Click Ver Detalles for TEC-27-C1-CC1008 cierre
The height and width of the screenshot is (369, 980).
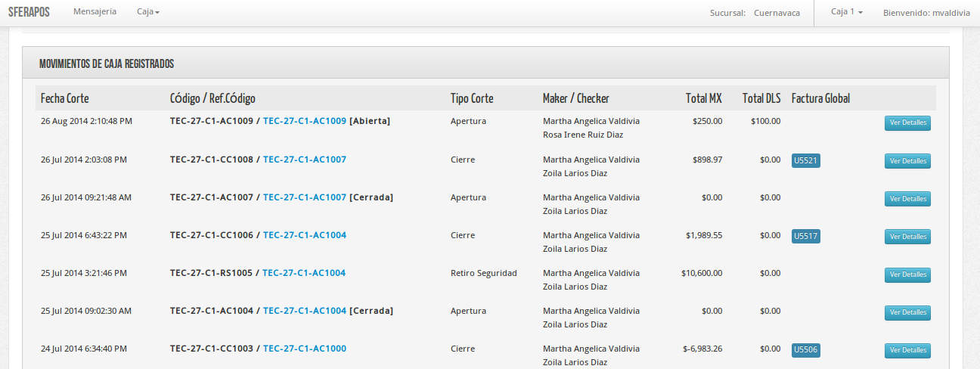tap(907, 161)
